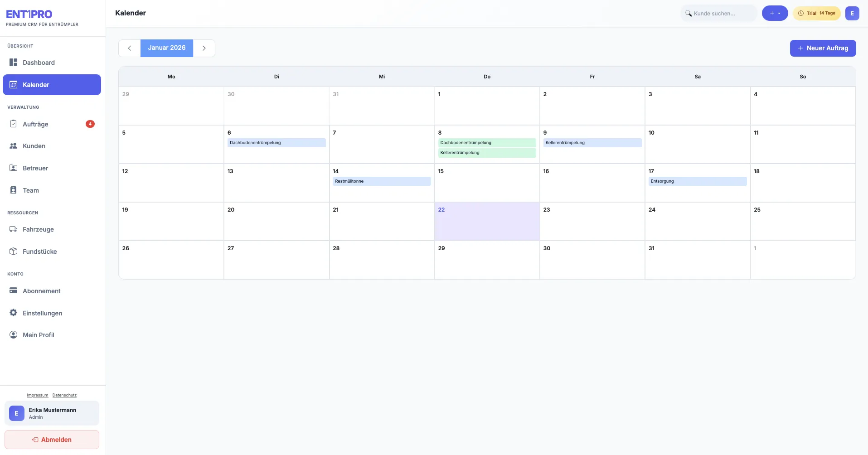Open Einstellungen via the gear icon
868x455 pixels.
[13, 313]
